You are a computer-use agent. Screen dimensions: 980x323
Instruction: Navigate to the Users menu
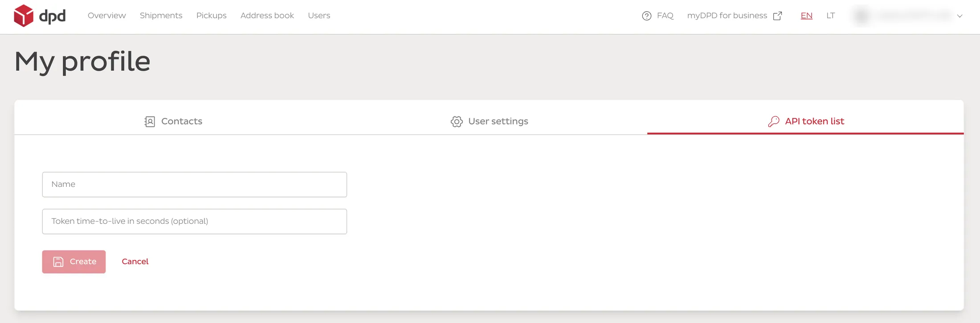point(319,16)
